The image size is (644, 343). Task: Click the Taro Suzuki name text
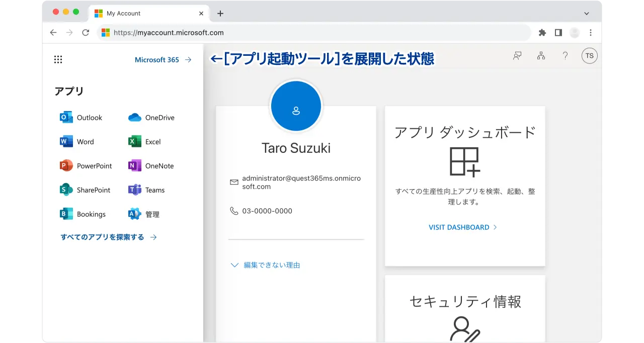coord(296,148)
